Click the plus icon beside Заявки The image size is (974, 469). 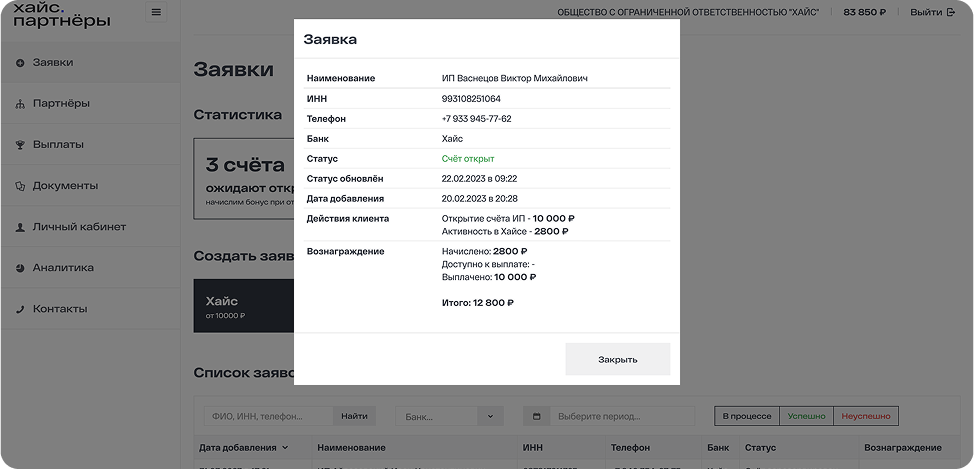click(20, 63)
